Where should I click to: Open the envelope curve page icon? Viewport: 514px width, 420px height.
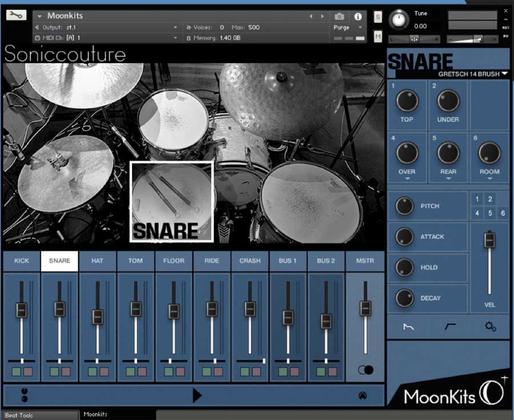coord(408,326)
